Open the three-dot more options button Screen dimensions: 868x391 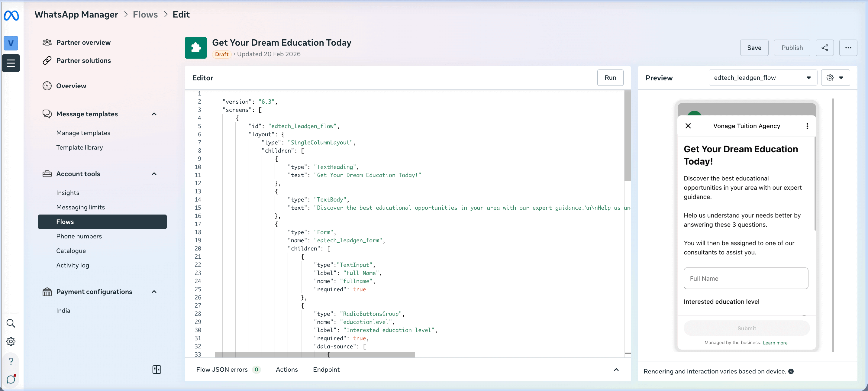click(x=848, y=48)
